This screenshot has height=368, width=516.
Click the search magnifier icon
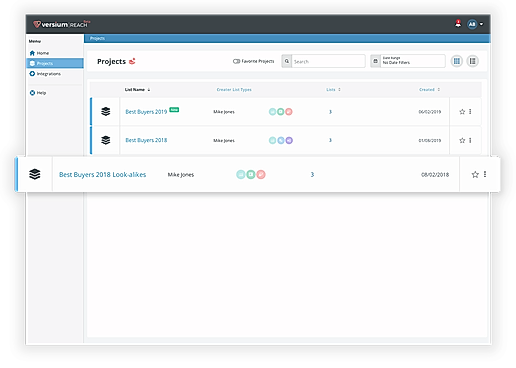pyautogui.click(x=287, y=61)
